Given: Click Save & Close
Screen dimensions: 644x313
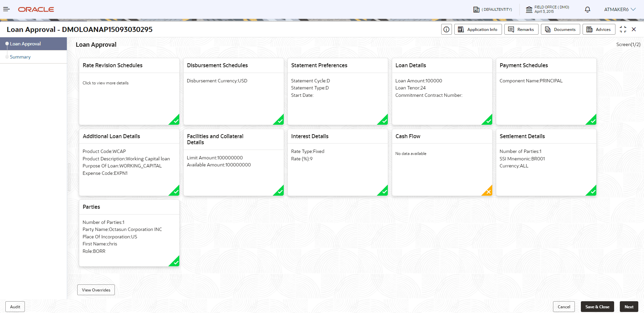Looking at the screenshot, I should [x=597, y=307].
